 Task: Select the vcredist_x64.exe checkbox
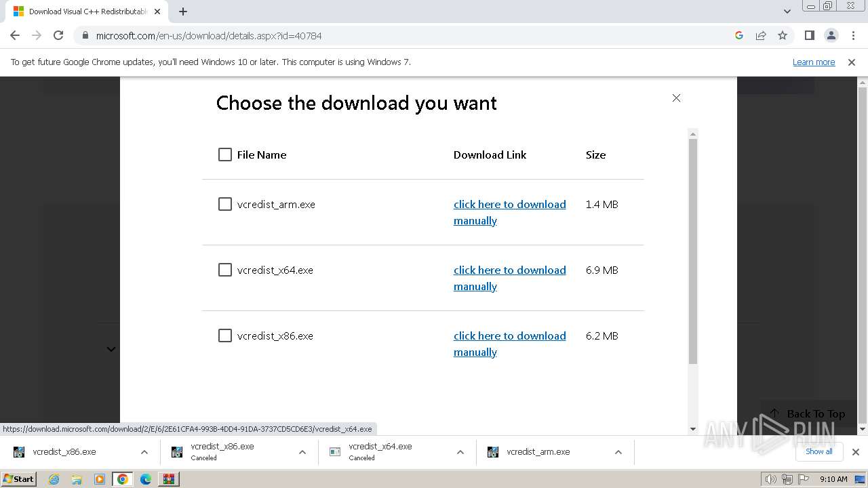(225, 270)
